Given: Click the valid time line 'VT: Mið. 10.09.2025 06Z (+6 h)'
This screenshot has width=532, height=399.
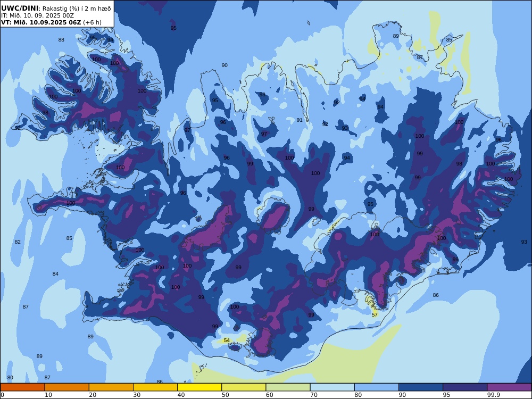Looking at the screenshot, I should tap(51, 22).
